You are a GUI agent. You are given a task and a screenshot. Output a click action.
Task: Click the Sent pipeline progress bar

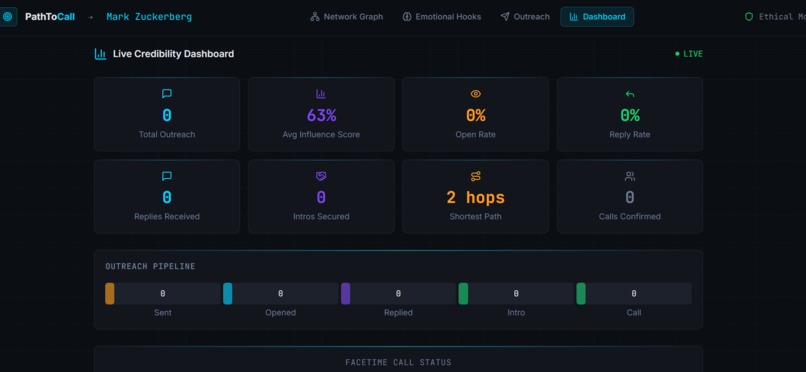(162, 293)
